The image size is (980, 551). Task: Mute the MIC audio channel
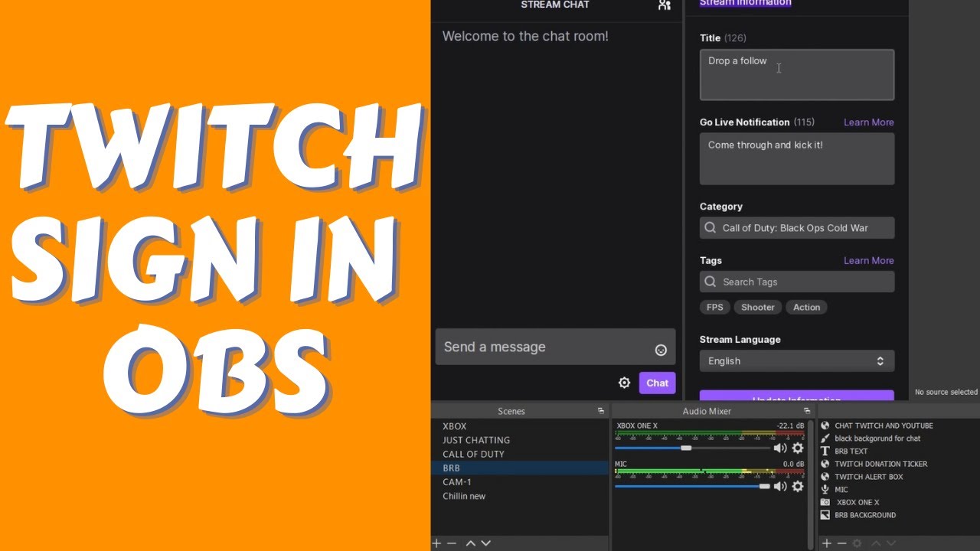pos(780,486)
